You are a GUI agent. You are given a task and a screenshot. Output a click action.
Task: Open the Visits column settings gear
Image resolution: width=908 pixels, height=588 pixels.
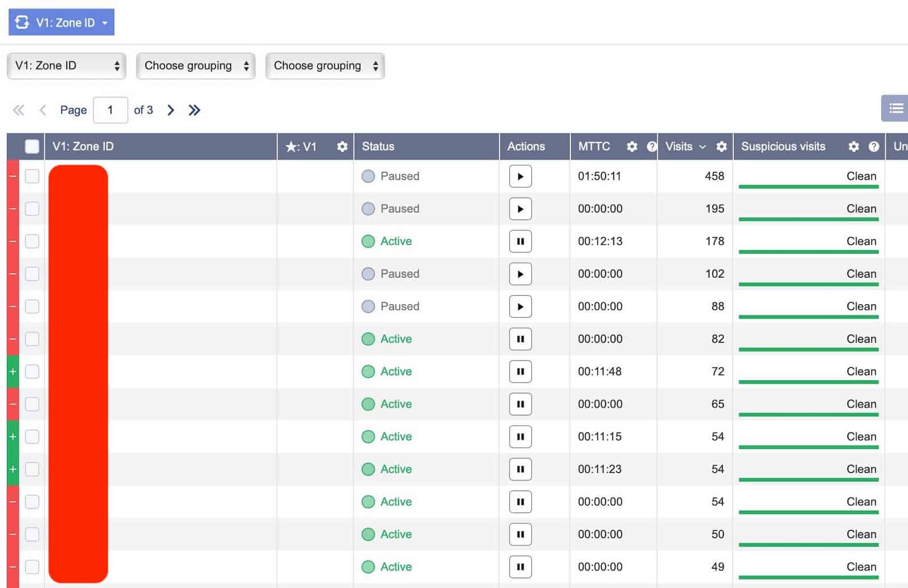pyautogui.click(x=720, y=146)
